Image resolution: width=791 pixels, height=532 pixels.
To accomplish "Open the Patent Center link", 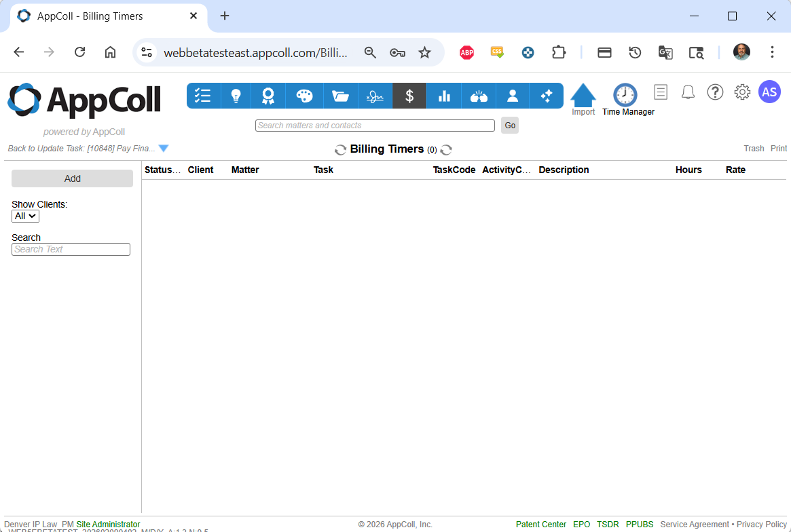I will 540,525.
